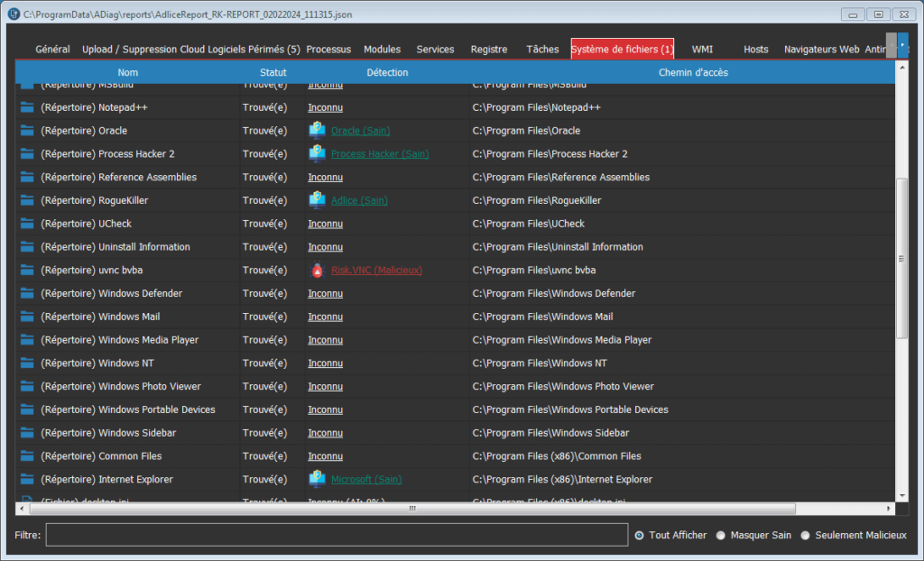Select the Tout Afficher radio button
The width and height of the screenshot is (924, 561).
(640, 535)
